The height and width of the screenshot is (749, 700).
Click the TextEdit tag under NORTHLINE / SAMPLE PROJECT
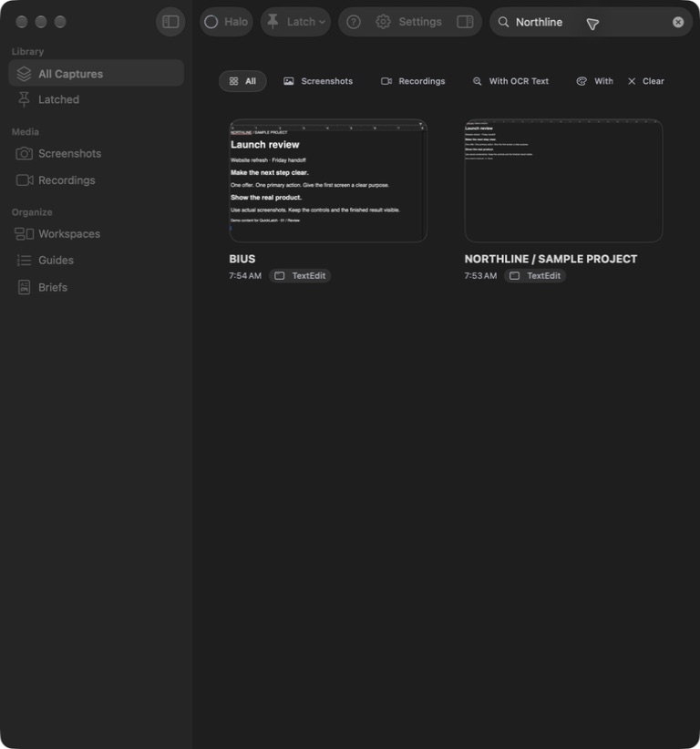point(535,275)
